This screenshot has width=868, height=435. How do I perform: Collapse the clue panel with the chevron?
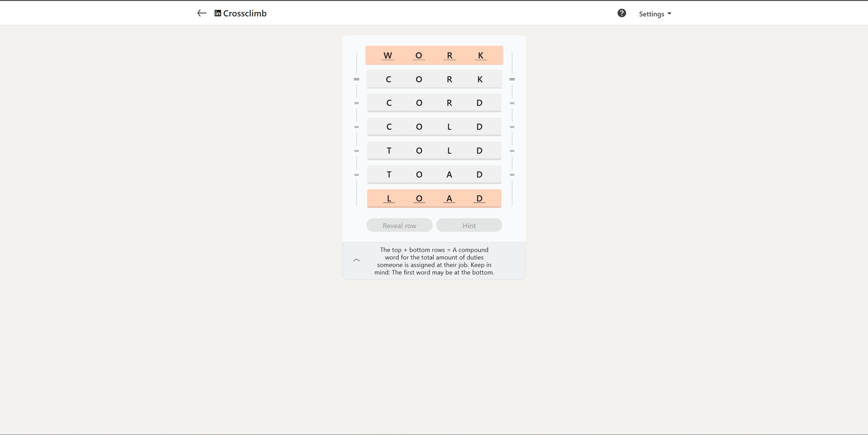pos(356,260)
